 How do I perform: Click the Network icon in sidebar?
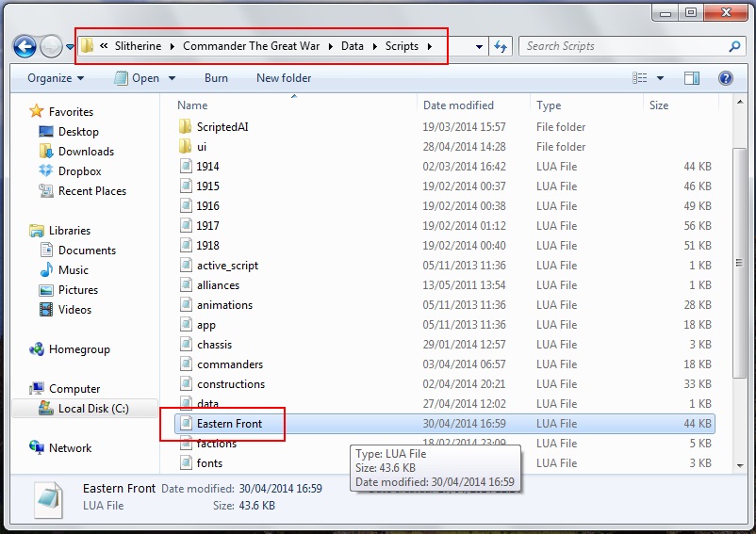click(37, 447)
